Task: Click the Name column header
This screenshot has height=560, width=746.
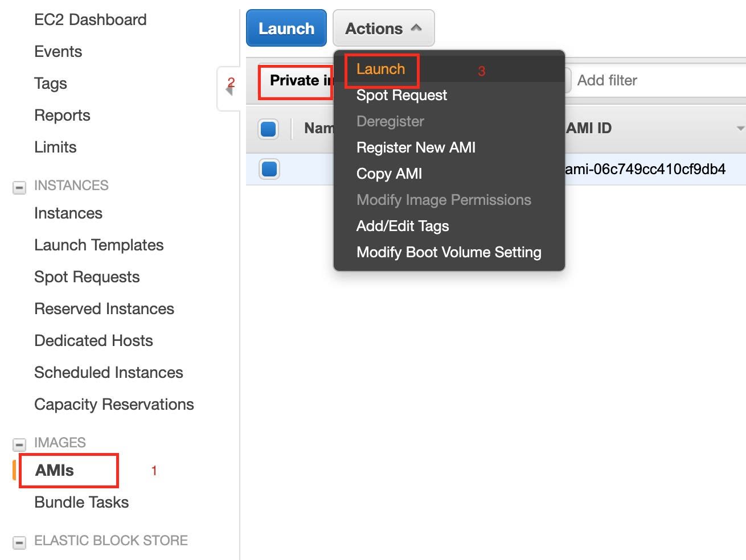Action: coord(319,128)
